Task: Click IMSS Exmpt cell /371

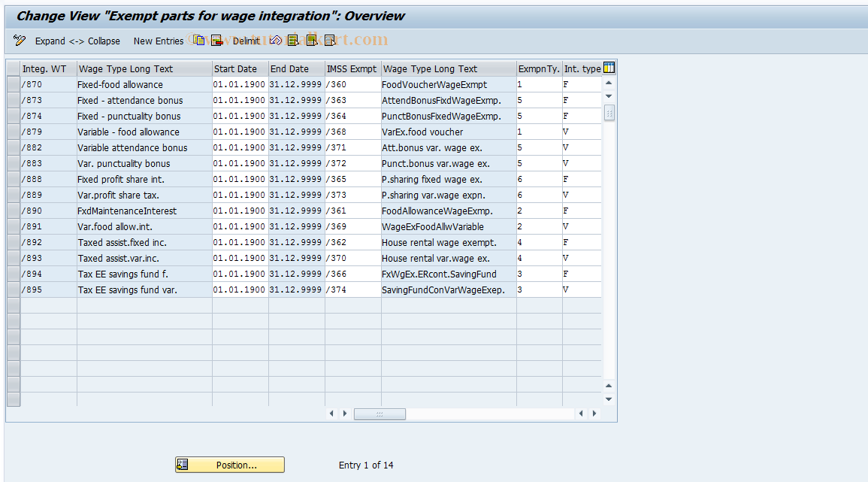Action: click(x=353, y=147)
